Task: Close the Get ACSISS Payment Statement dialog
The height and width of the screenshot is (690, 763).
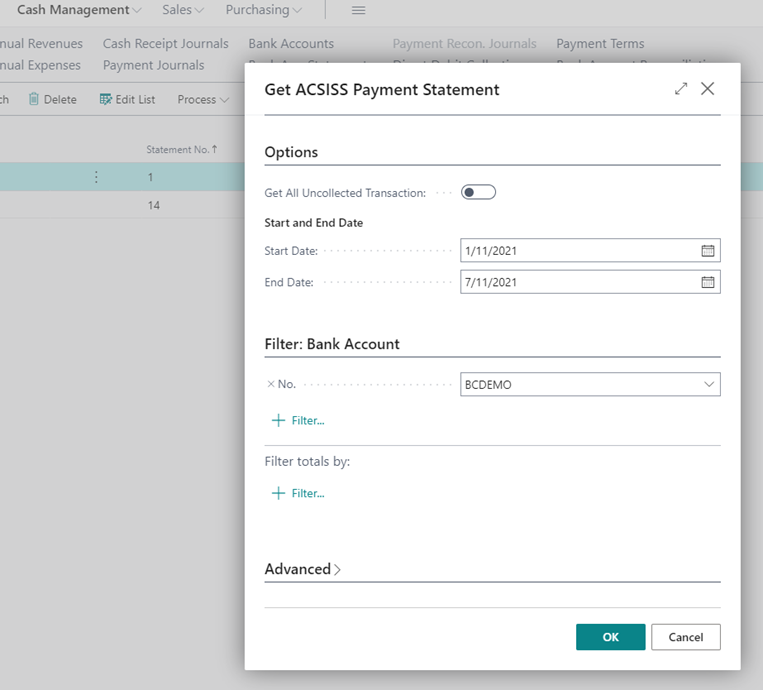Action: pyautogui.click(x=708, y=89)
